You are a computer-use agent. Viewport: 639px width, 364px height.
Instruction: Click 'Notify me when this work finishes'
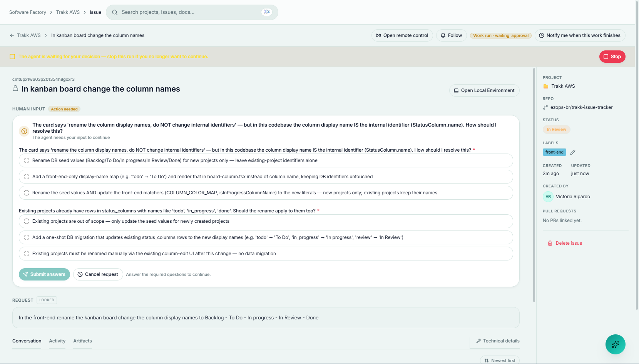(x=580, y=35)
